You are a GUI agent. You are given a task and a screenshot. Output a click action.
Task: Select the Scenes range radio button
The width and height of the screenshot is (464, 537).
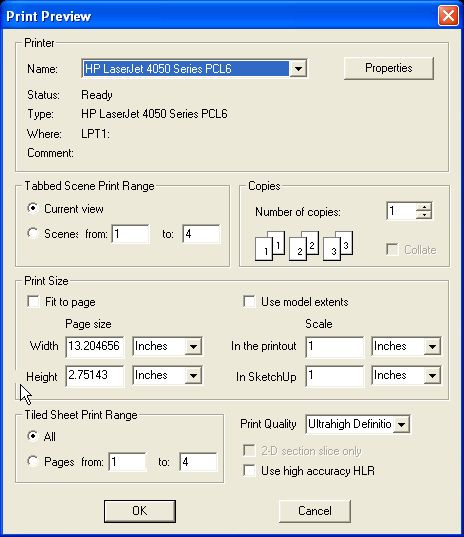pos(33,233)
